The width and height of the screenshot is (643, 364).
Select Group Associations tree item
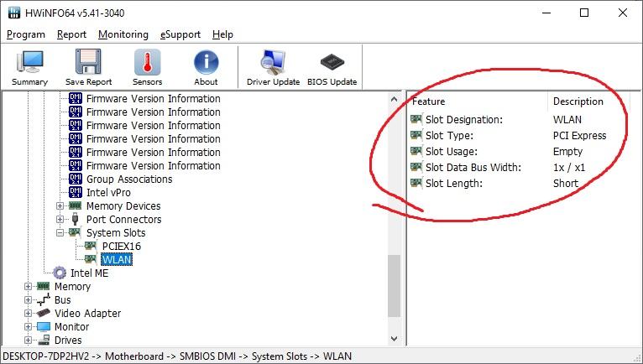129,179
